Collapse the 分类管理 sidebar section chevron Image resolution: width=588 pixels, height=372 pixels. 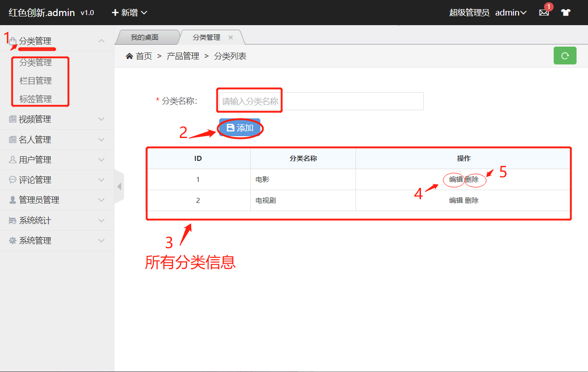click(x=102, y=41)
